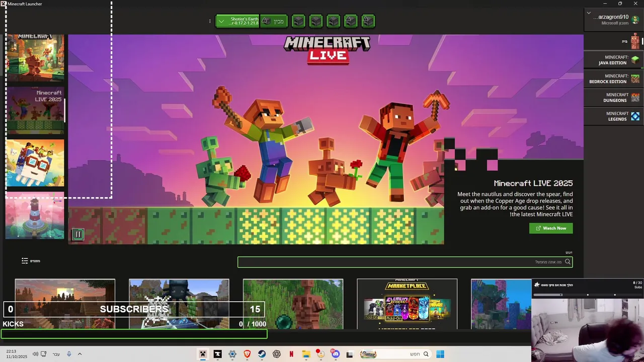The image size is (644, 362).
Task: Open File Explorer from taskbar
Action: tap(306, 354)
